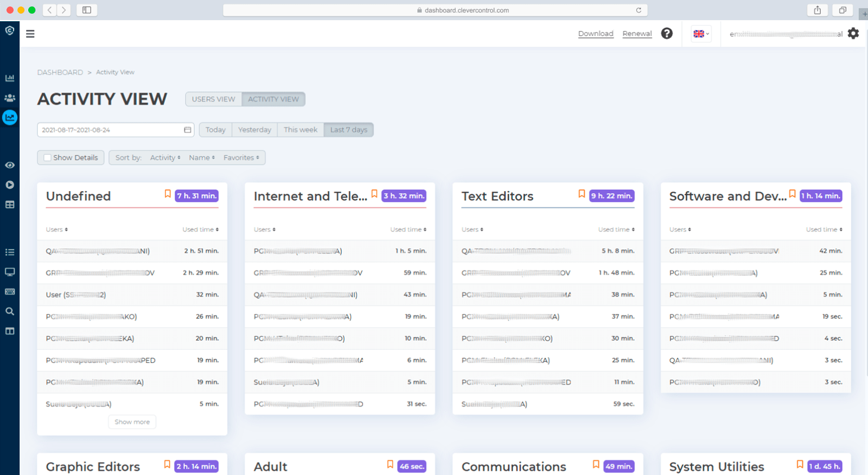Sort by Activity option
This screenshot has height=475, width=868.
165,158
